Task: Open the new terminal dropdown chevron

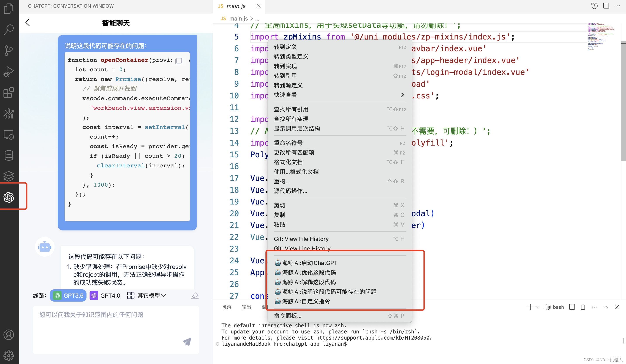Action: [538, 307]
